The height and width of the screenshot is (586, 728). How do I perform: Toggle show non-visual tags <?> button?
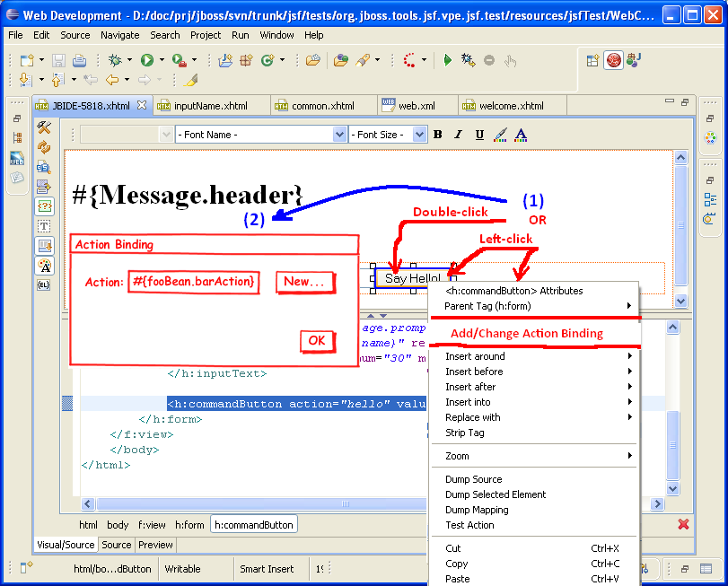tap(44, 206)
